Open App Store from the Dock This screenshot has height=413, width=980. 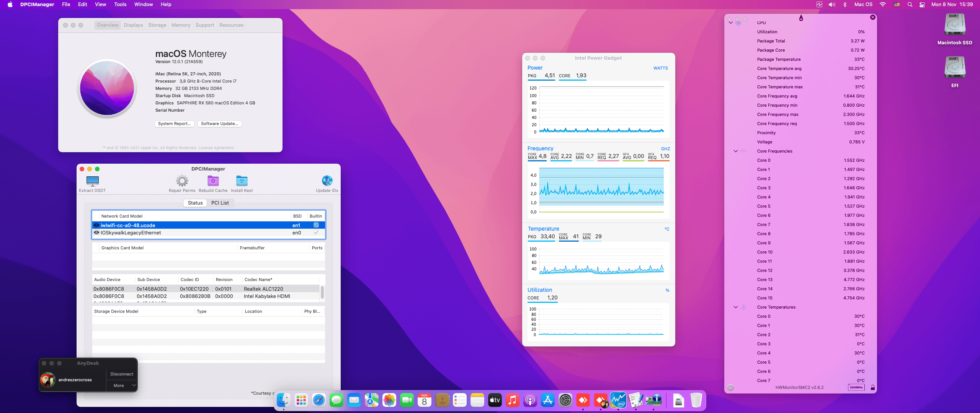point(548,400)
